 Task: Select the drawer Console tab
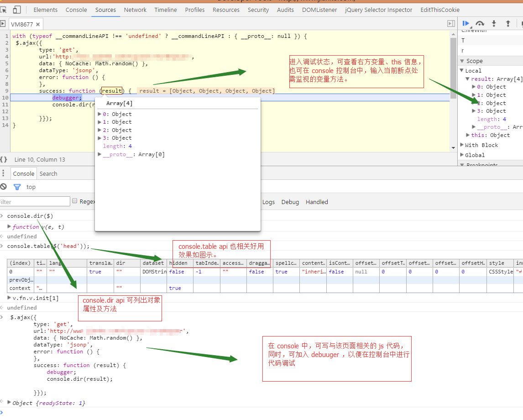pyautogui.click(x=23, y=173)
